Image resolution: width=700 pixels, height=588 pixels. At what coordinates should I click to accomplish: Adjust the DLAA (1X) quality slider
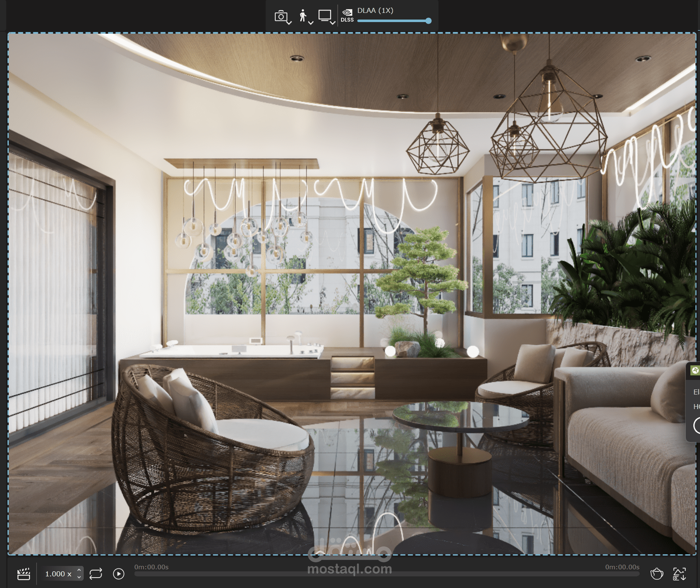pos(394,21)
